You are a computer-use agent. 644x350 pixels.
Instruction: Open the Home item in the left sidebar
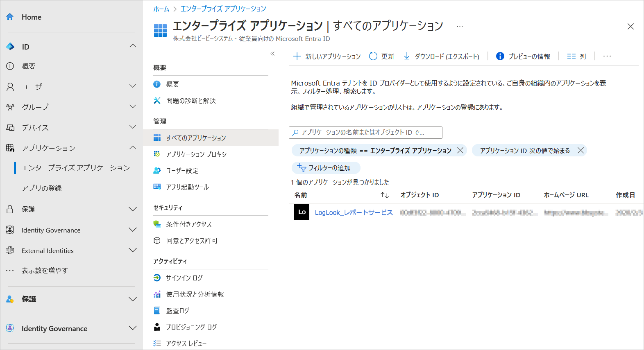tap(31, 17)
